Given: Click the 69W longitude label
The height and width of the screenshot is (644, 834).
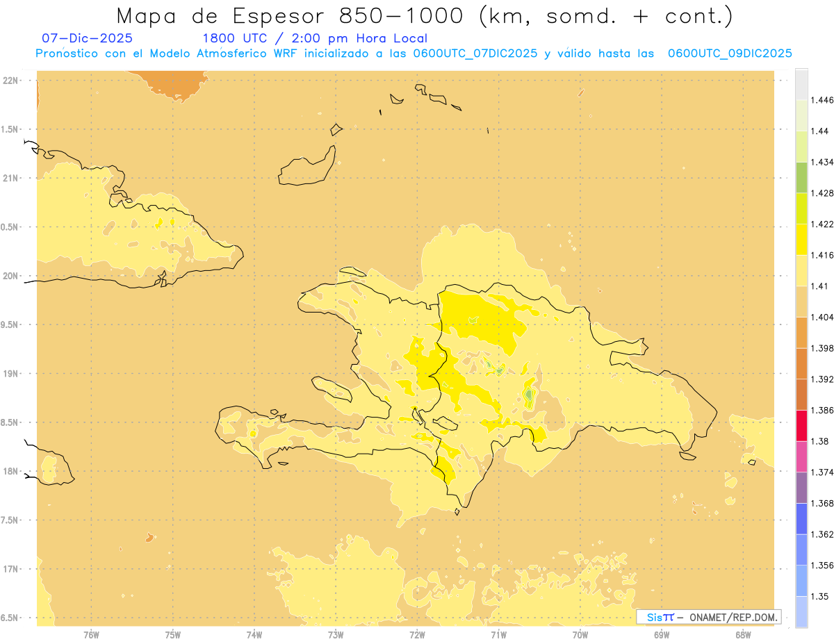Looking at the screenshot, I should tap(662, 634).
